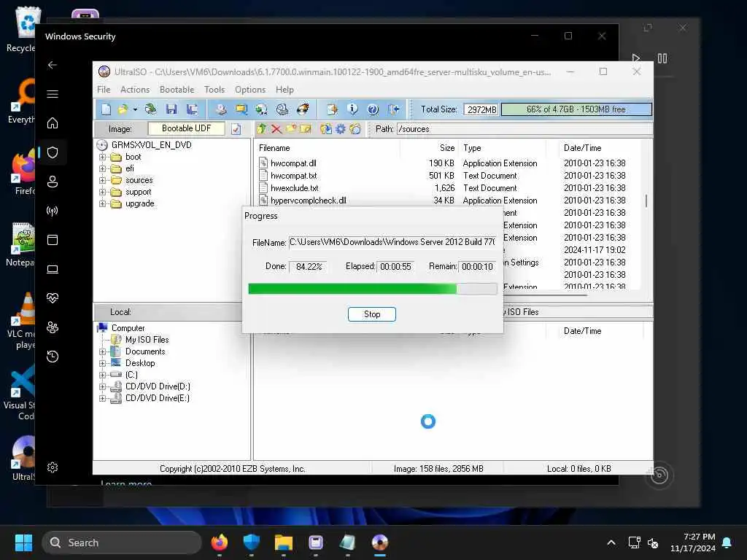Image resolution: width=747 pixels, height=560 pixels.
Task: Click the Path field showing /sources
Action: [x=524, y=129]
